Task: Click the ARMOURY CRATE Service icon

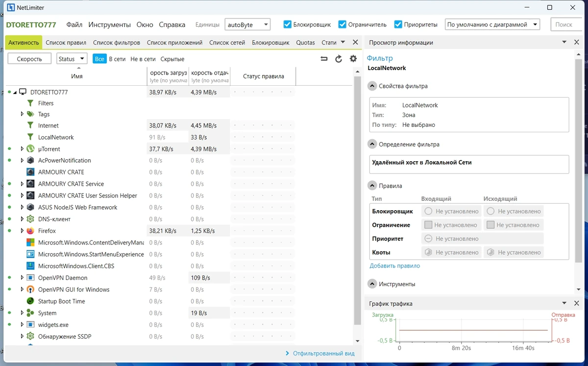Action: 30,184
